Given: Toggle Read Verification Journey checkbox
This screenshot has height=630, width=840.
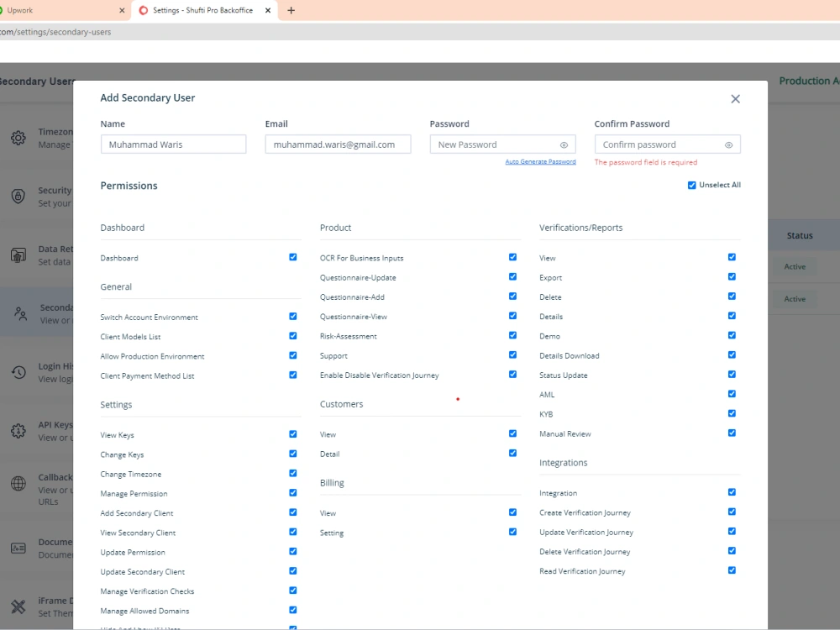Looking at the screenshot, I should click(x=732, y=570).
